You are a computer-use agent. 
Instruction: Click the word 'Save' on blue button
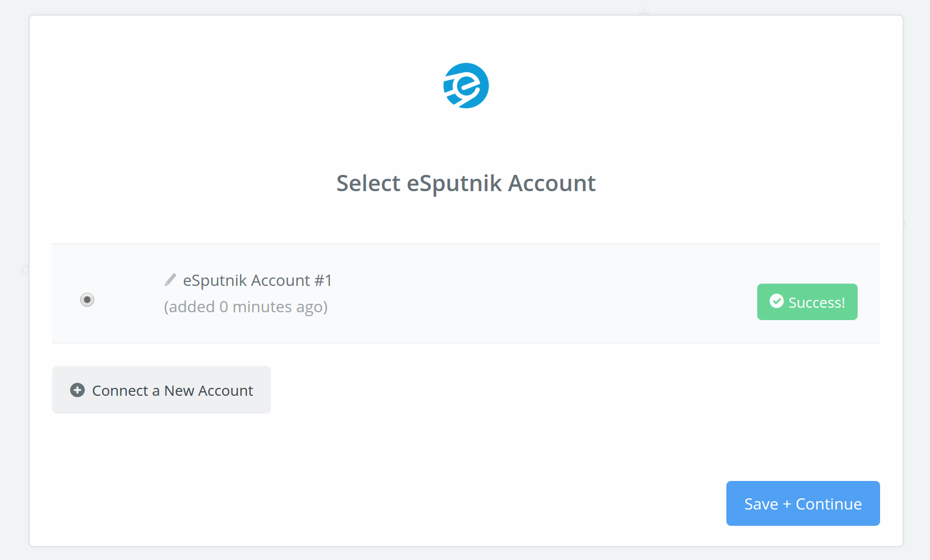tap(761, 504)
